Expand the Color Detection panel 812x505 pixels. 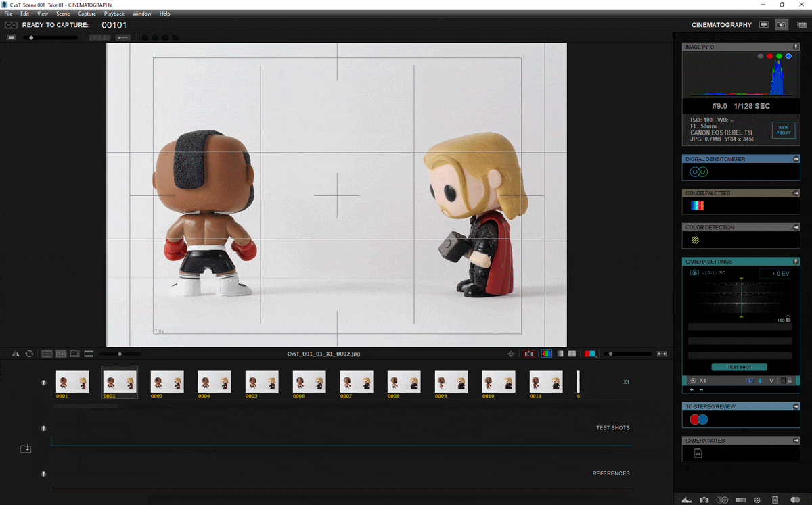pos(796,227)
